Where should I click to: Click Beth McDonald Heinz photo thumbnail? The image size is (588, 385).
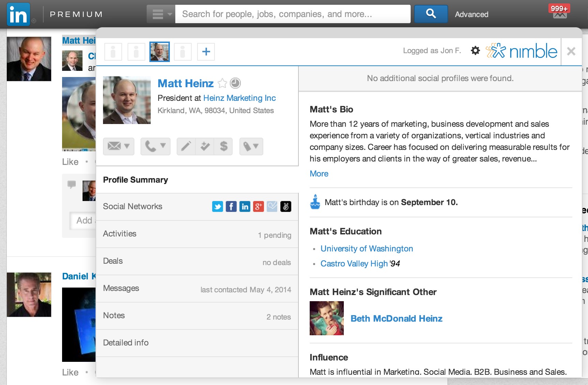(x=327, y=318)
